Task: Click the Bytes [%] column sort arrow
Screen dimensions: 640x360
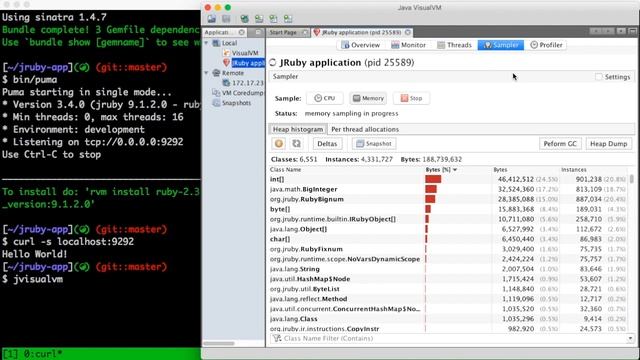Action: [455, 169]
